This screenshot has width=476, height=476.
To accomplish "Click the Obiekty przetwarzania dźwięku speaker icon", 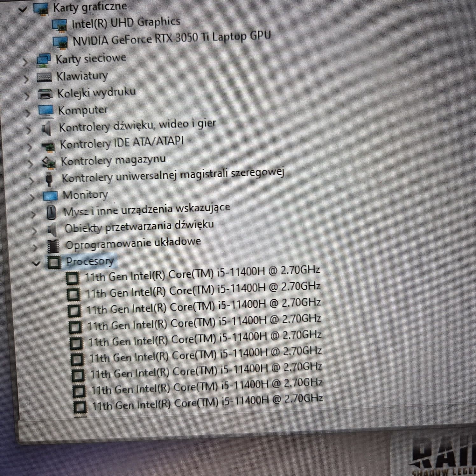I will [x=52, y=229].
